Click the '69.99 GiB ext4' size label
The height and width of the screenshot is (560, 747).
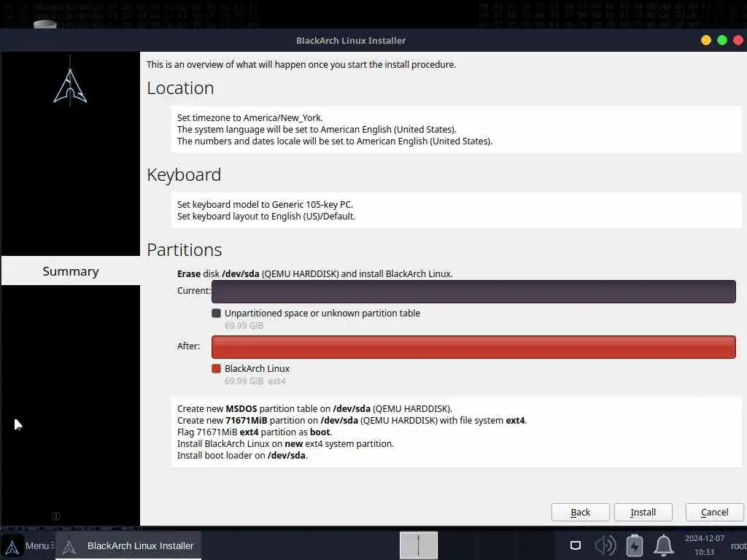(255, 381)
